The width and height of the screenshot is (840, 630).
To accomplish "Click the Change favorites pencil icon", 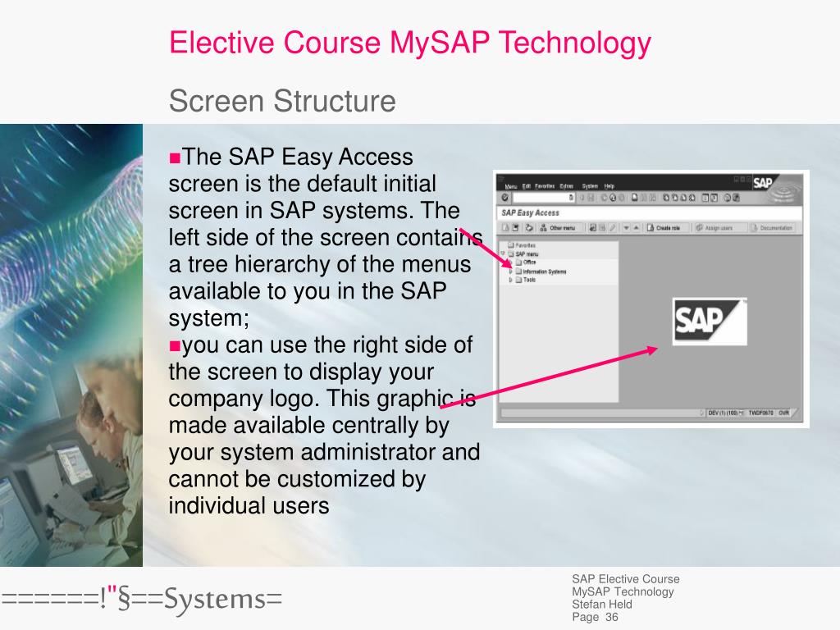I will tap(612, 228).
